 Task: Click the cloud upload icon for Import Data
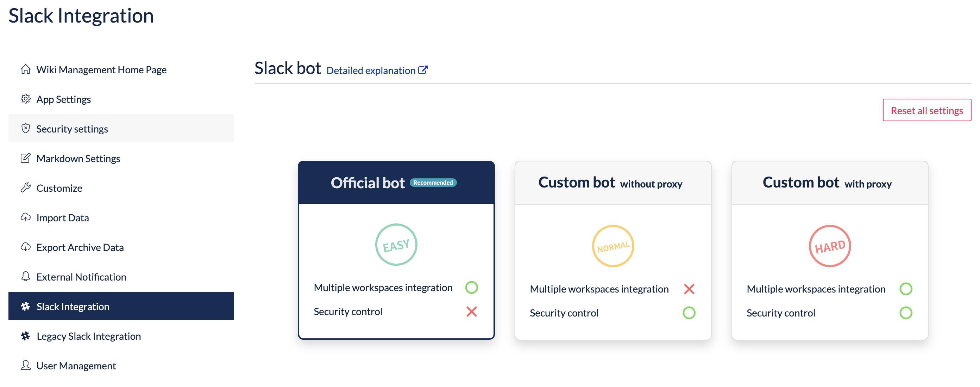[25, 217]
